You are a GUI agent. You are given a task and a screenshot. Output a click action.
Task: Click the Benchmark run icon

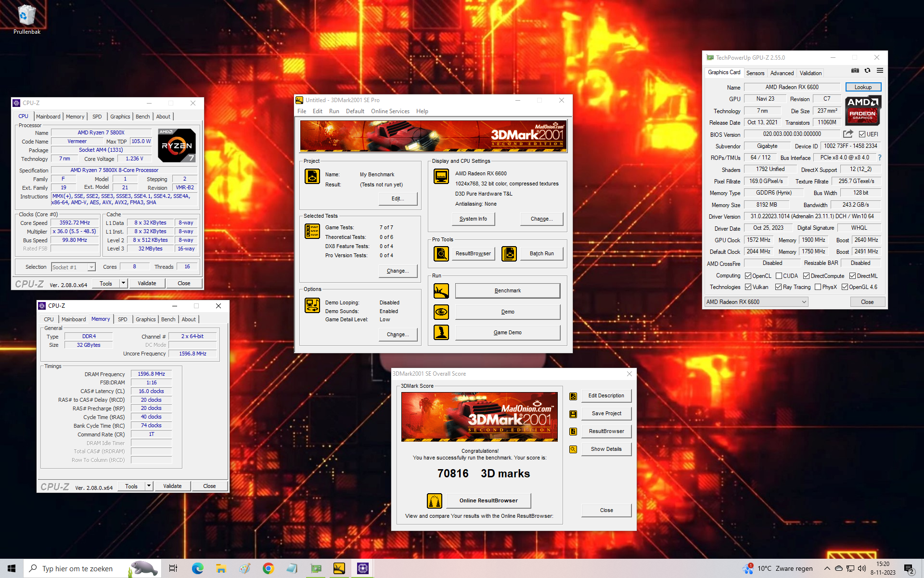[441, 291]
